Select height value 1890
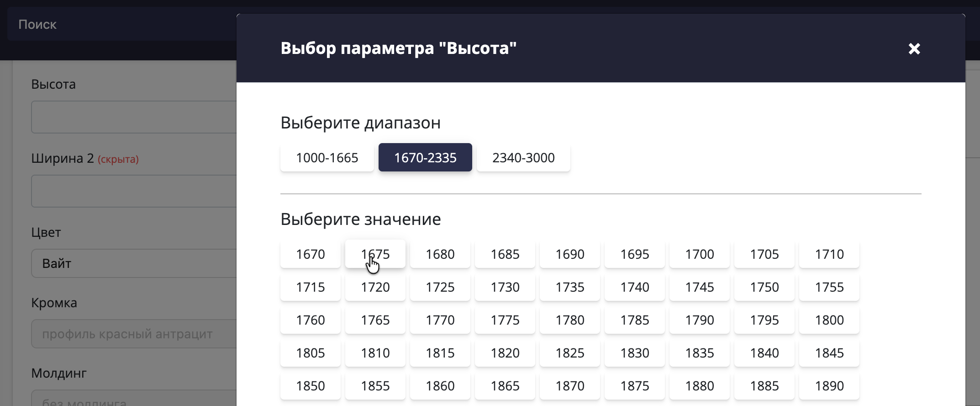Image resolution: width=980 pixels, height=406 pixels. (829, 386)
